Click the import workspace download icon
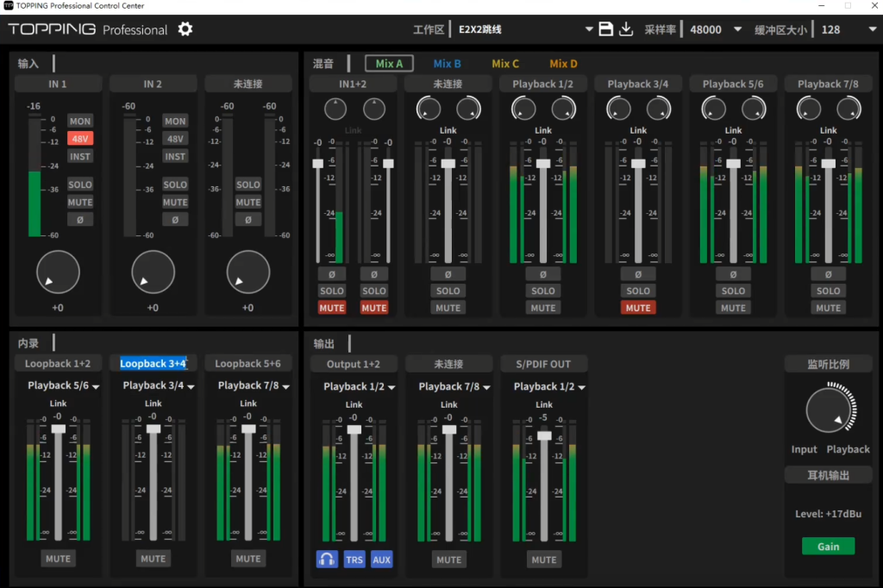This screenshot has height=588, width=883. (626, 29)
